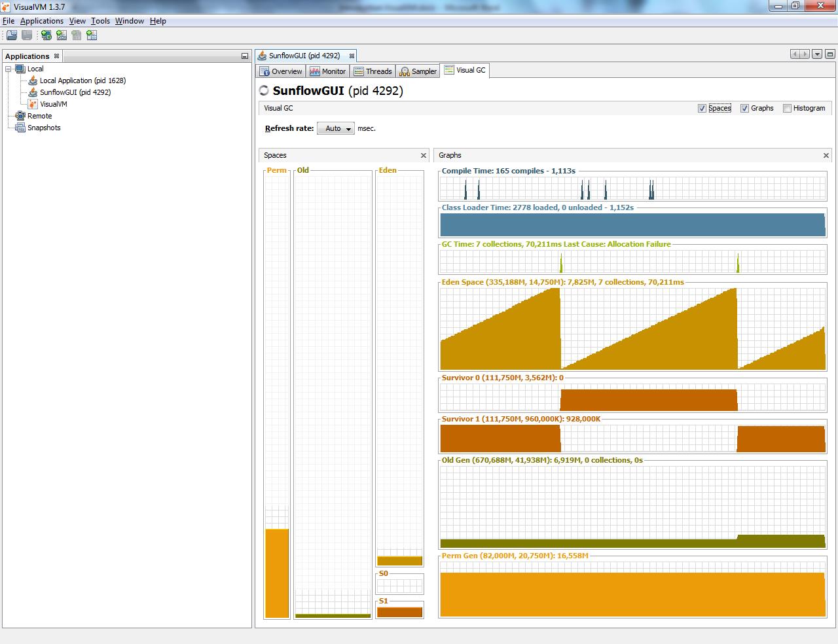Click the S0 survivor space box

[399, 584]
